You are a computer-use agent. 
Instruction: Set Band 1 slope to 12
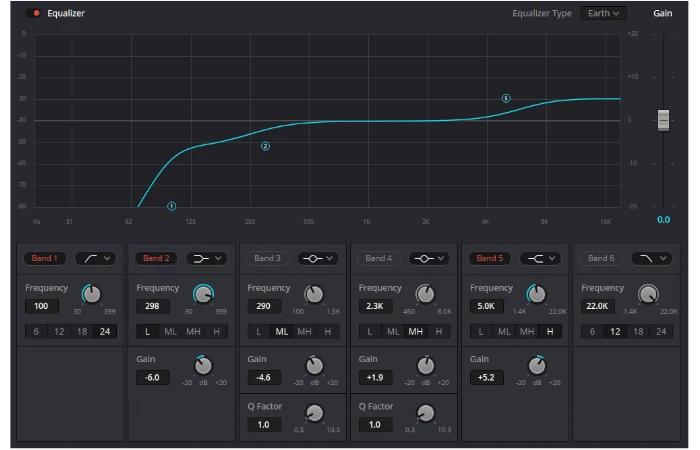[59, 332]
